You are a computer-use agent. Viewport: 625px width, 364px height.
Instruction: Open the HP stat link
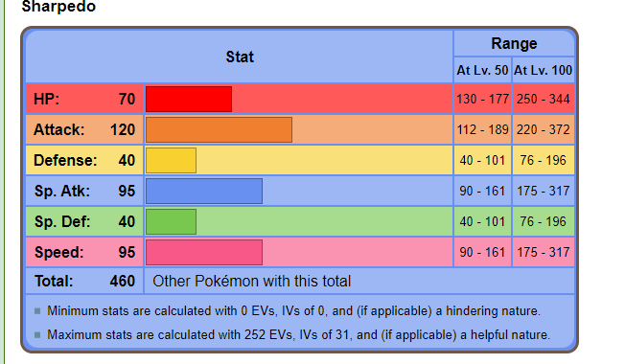(x=46, y=99)
